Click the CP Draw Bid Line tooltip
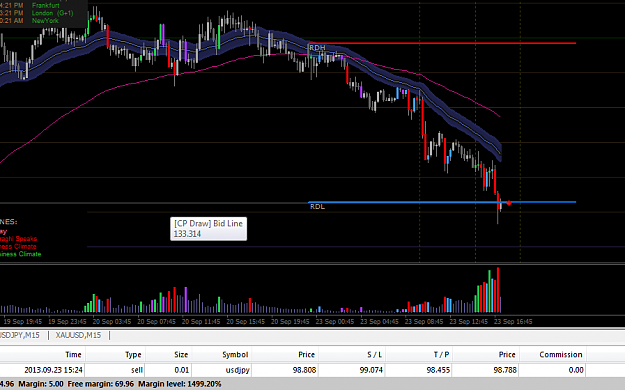The width and height of the screenshot is (625, 390). tap(208, 228)
